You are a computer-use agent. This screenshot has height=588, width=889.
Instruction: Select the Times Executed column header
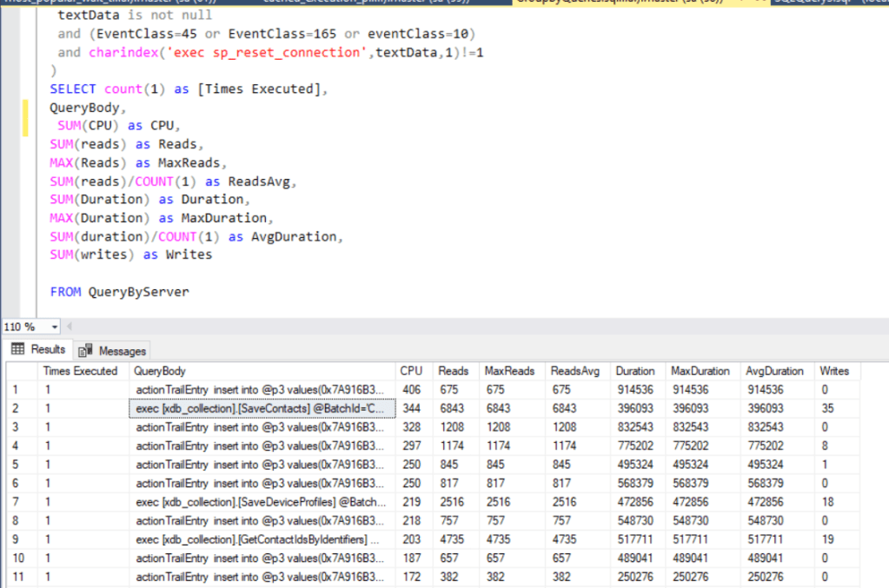coord(80,371)
